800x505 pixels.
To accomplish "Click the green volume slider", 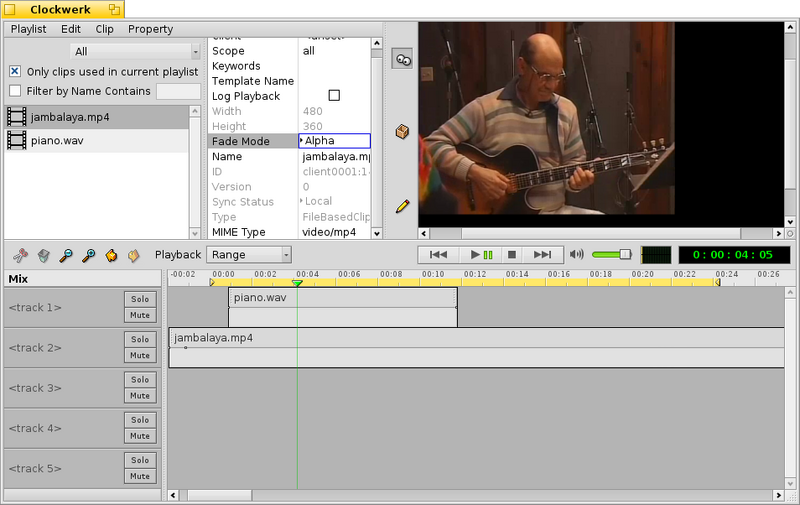I will [x=612, y=255].
